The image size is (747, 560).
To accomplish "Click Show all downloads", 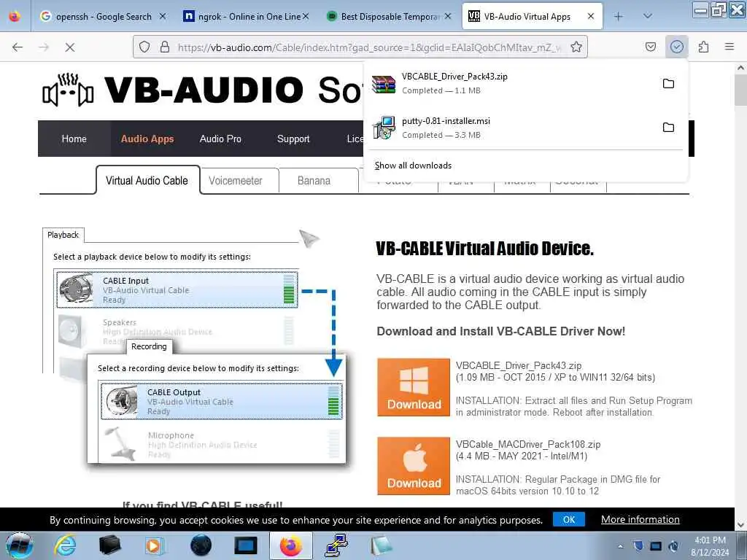I will pyautogui.click(x=413, y=166).
